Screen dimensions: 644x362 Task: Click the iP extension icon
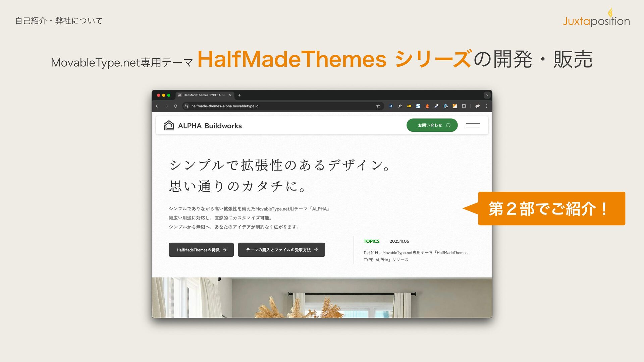391,106
